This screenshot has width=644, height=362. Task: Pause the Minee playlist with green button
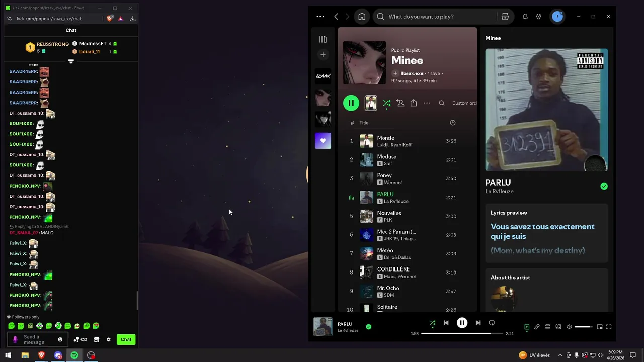coord(351,103)
